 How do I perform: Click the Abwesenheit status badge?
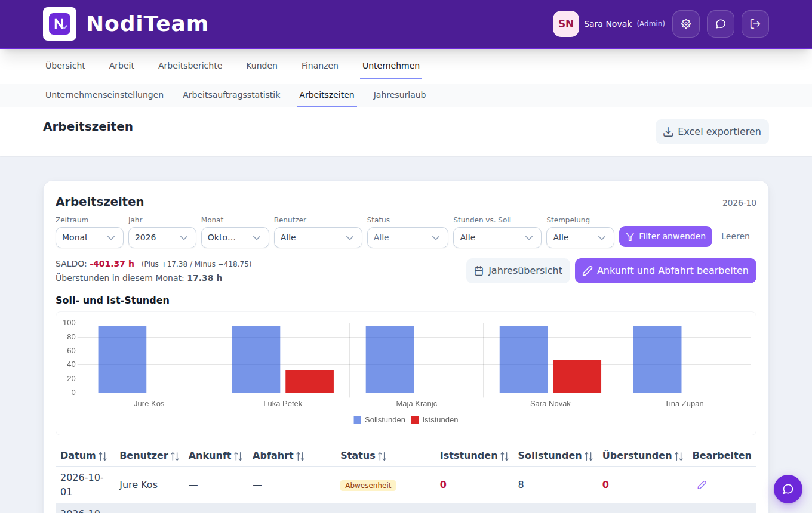368,486
